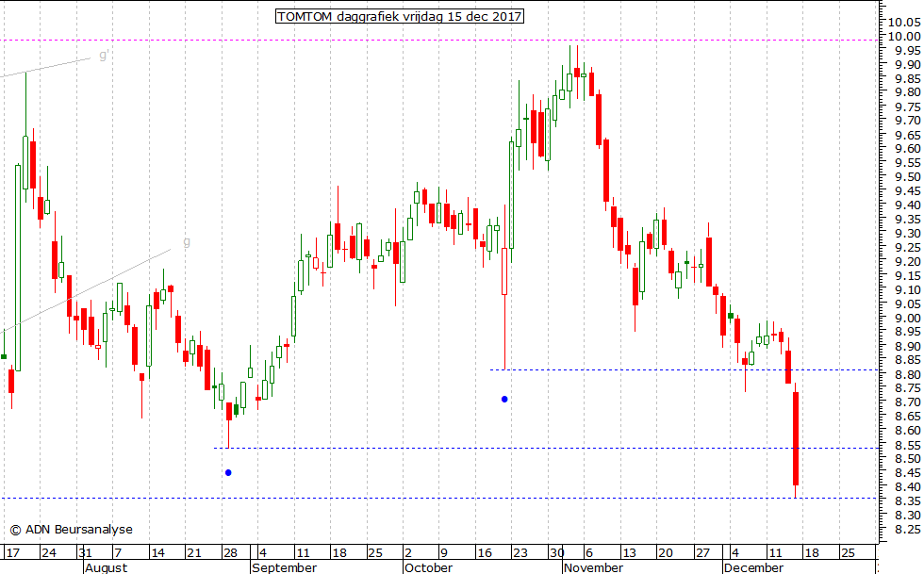Click the August month label on the time axis
The image size is (924, 574).
106,567
